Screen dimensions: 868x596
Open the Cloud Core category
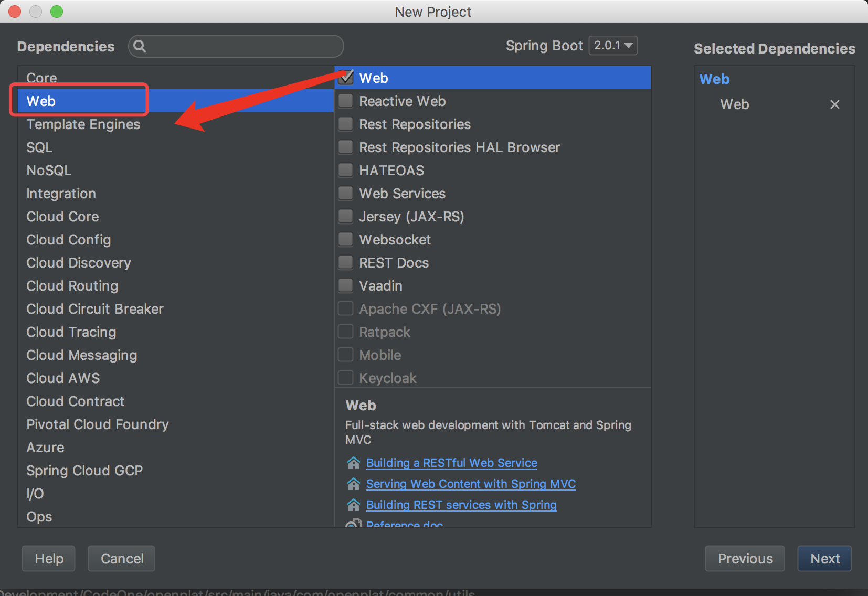pyautogui.click(x=176, y=216)
